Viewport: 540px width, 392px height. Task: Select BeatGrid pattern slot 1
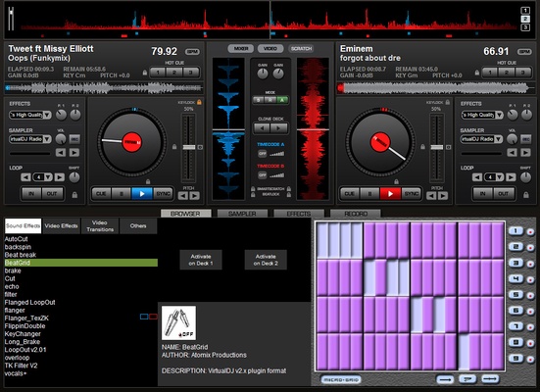tap(515, 231)
